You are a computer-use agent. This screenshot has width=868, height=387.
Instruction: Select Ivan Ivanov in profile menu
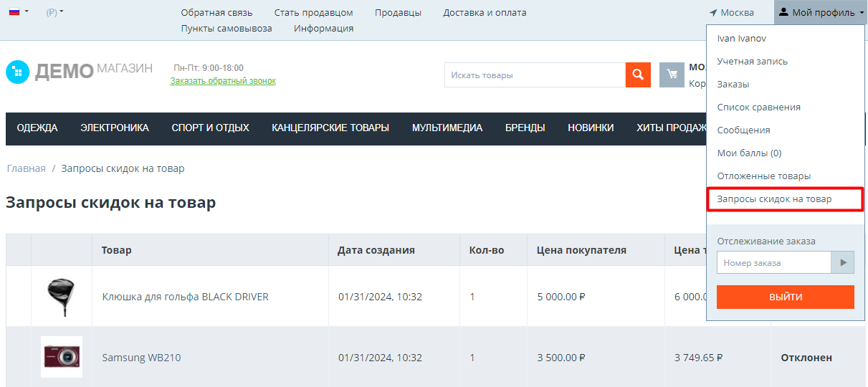(x=741, y=38)
